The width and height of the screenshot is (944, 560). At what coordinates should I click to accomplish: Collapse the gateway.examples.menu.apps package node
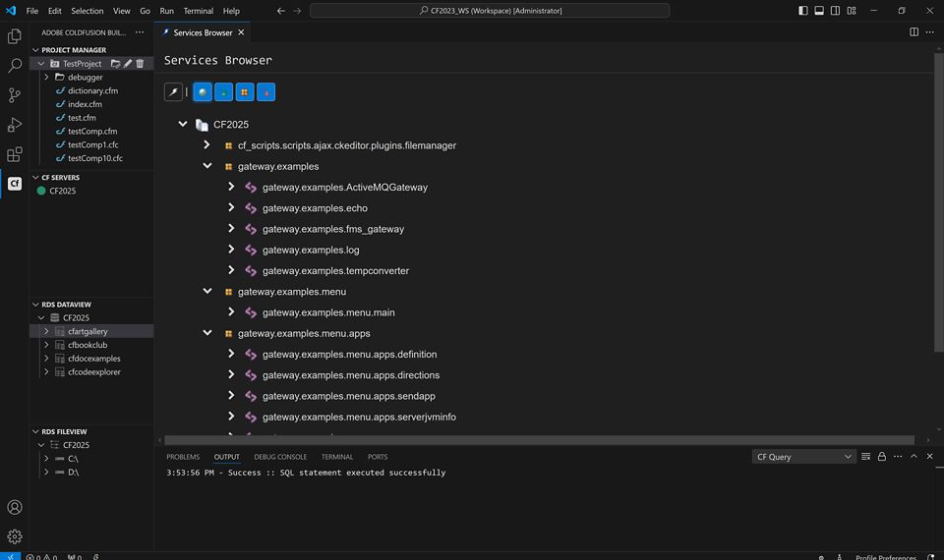pos(207,333)
